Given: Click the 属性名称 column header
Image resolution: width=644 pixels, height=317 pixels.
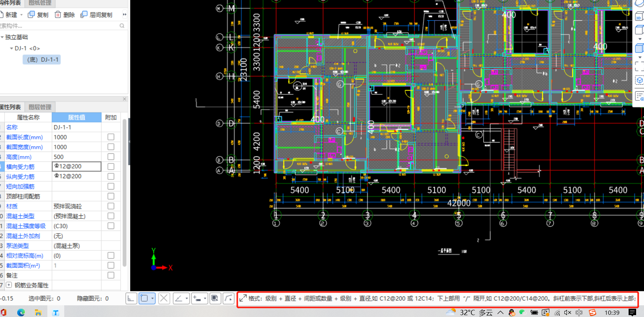Looking at the screenshot, I should 28,117.
